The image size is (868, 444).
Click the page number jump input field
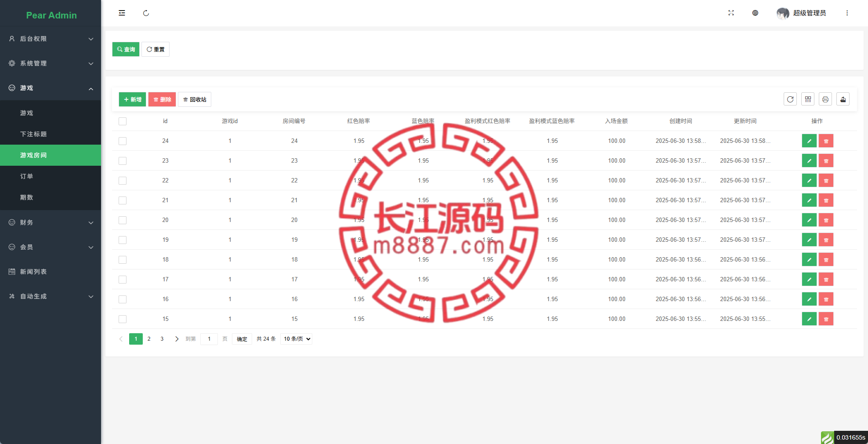(x=209, y=339)
